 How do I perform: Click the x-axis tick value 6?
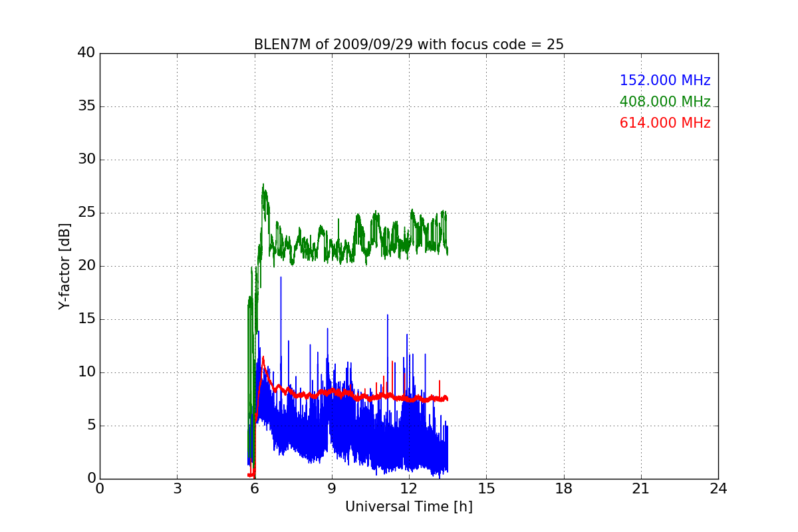pyautogui.click(x=255, y=489)
